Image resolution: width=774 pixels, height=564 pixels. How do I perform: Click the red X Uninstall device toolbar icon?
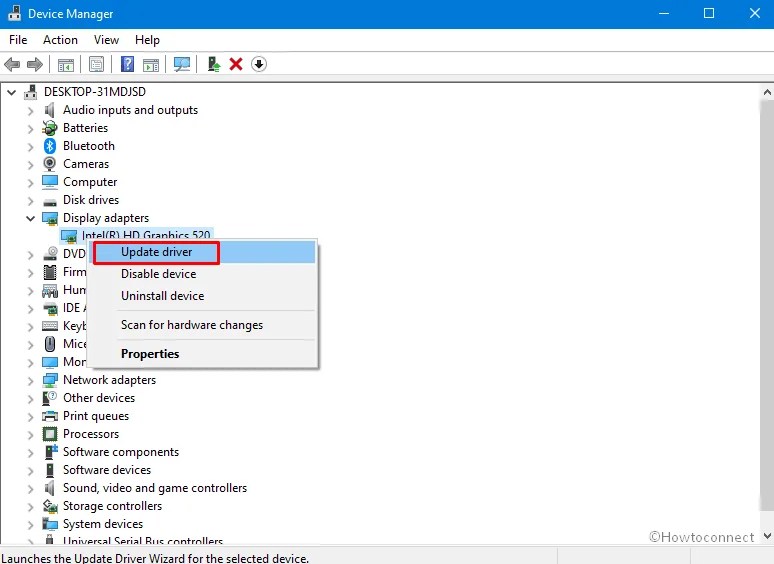pyautogui.click(x=236, y=64)
